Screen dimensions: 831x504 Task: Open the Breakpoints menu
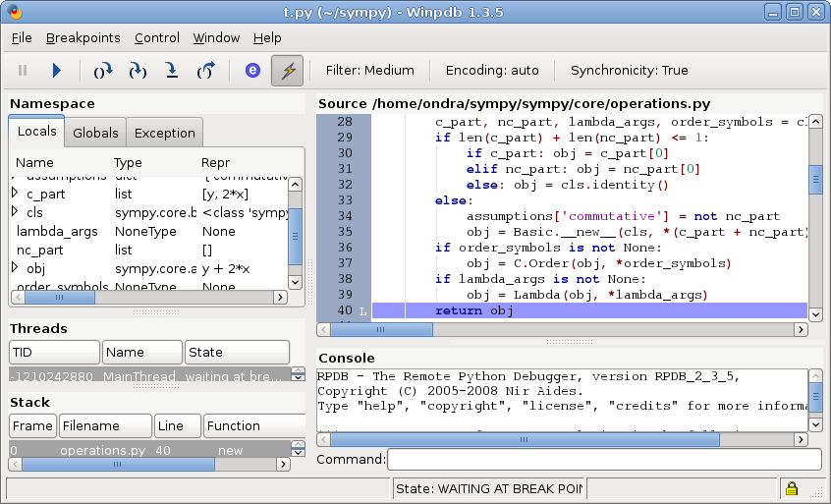[83, 38]
